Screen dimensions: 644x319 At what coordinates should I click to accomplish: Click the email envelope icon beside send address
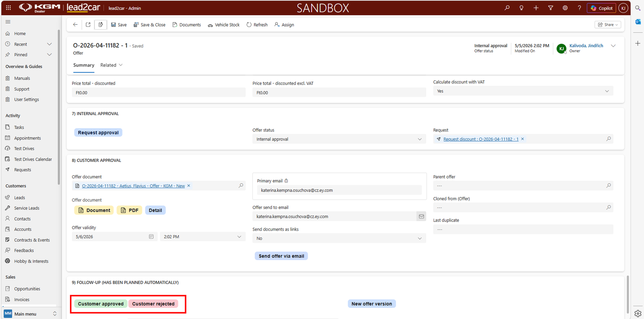421,216
